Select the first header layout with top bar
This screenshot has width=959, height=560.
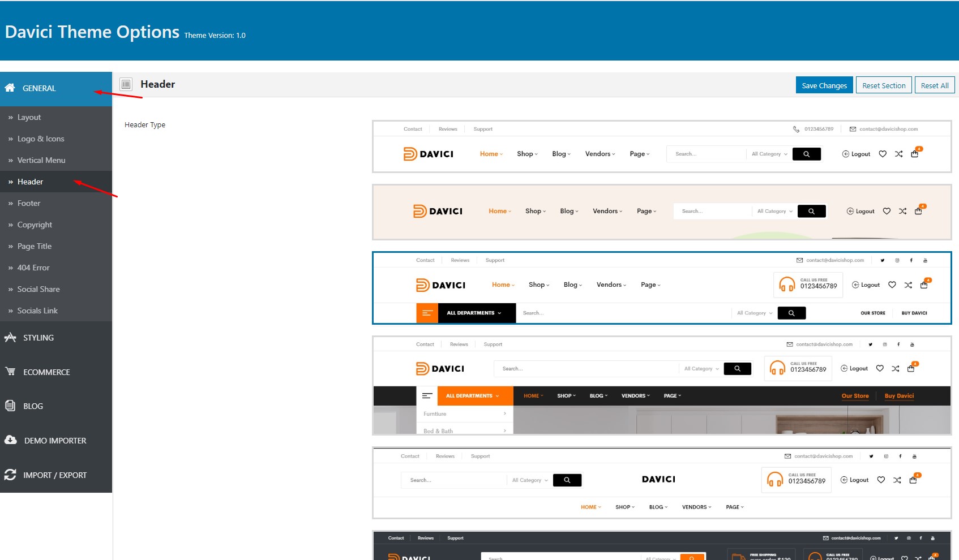click(662, 147)
